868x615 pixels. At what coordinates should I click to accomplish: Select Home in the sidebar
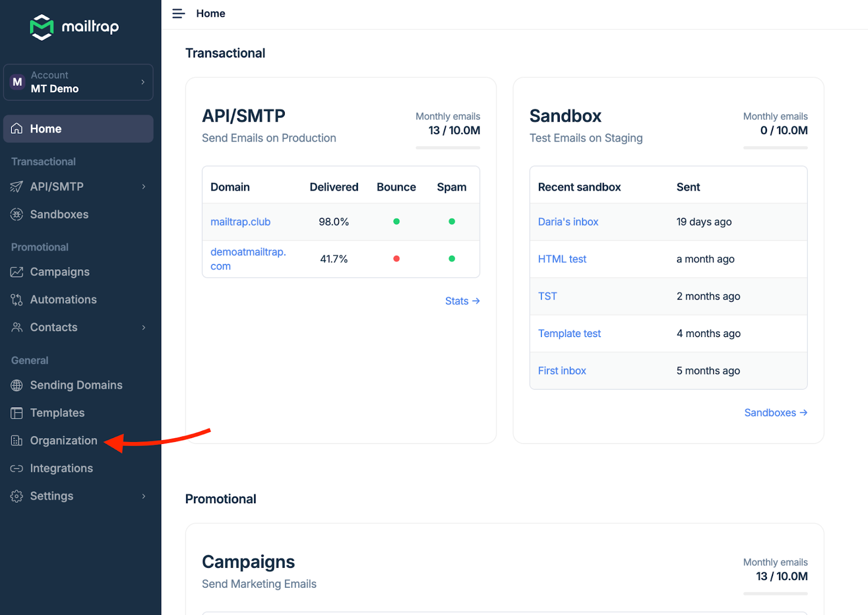coord(78,129)
